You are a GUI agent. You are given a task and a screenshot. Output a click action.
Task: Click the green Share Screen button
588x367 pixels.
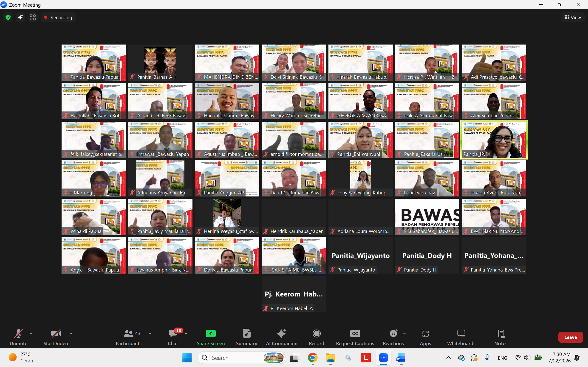[x=211, y=337]
